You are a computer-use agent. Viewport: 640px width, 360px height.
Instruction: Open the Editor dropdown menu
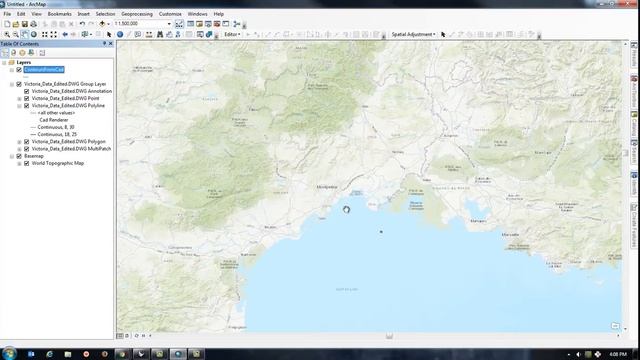[x=233, y=35]
